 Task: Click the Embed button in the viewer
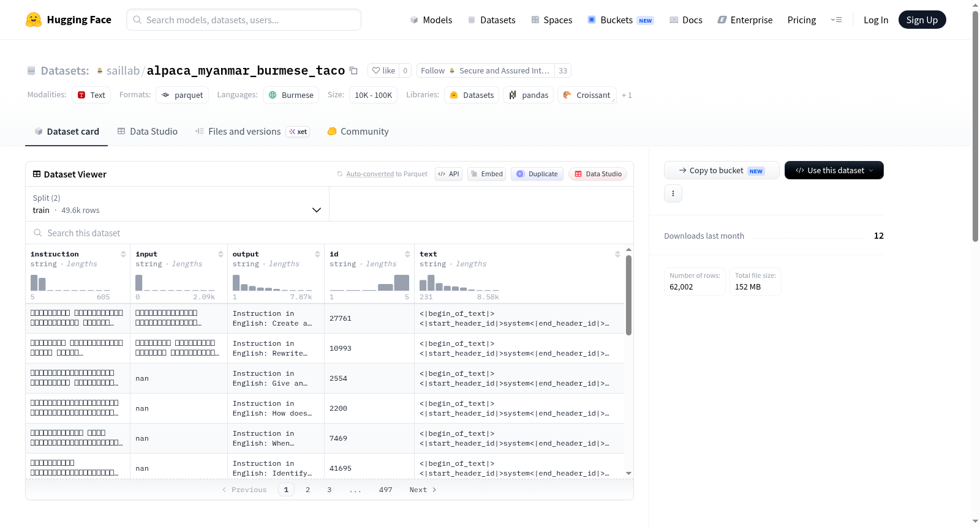486,174
